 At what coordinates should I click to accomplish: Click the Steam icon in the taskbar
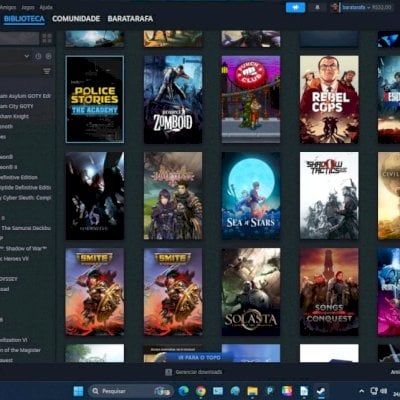(x=321, y=391)
